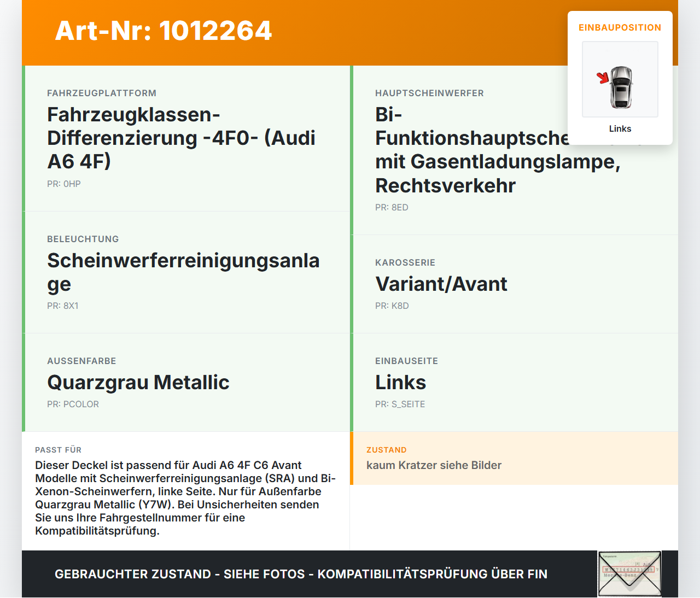Toggle the AUSSENFARBE Quarzgrau Metallic entry
The image size is (700, 598).
(x=186, y=382)
